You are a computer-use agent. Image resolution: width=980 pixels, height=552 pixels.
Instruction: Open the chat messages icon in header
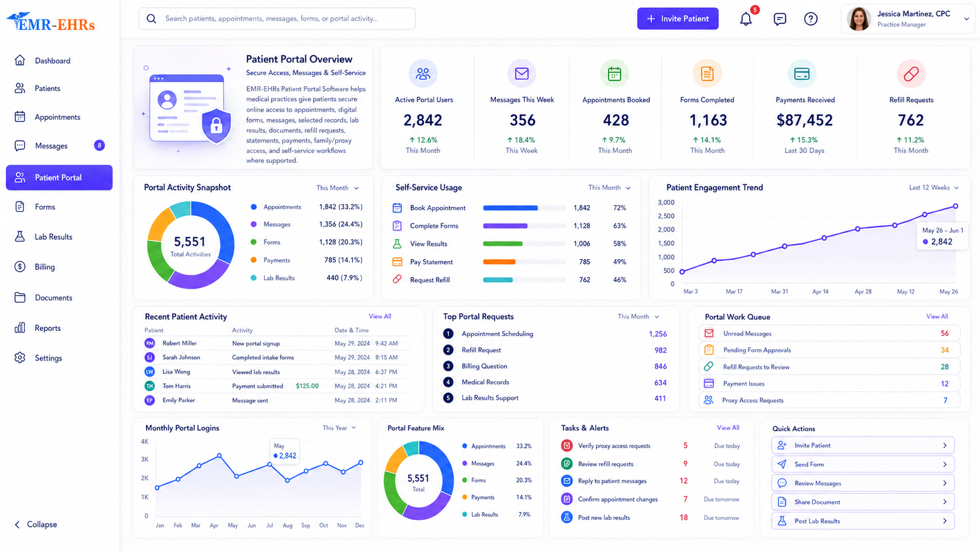coord(780,19)
